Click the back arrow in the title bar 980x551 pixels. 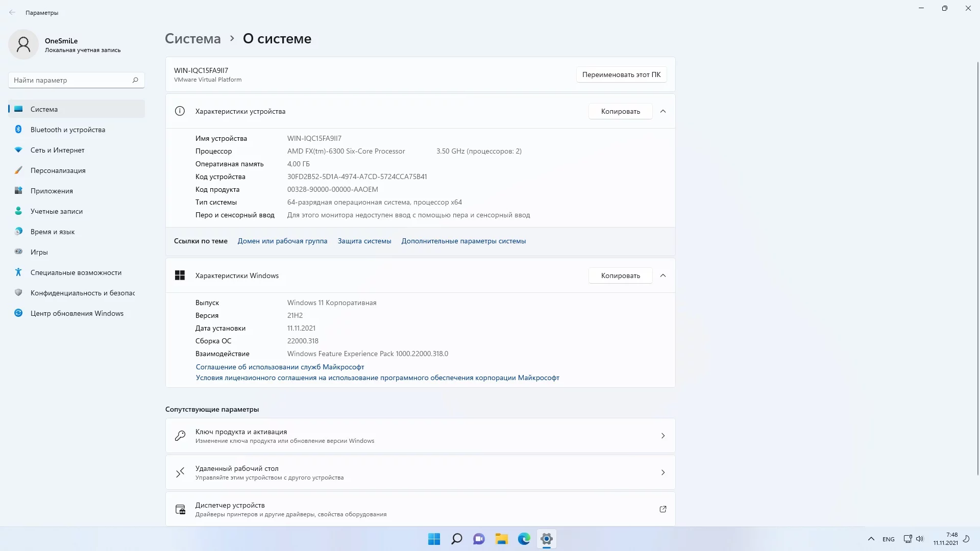[12, 13]
